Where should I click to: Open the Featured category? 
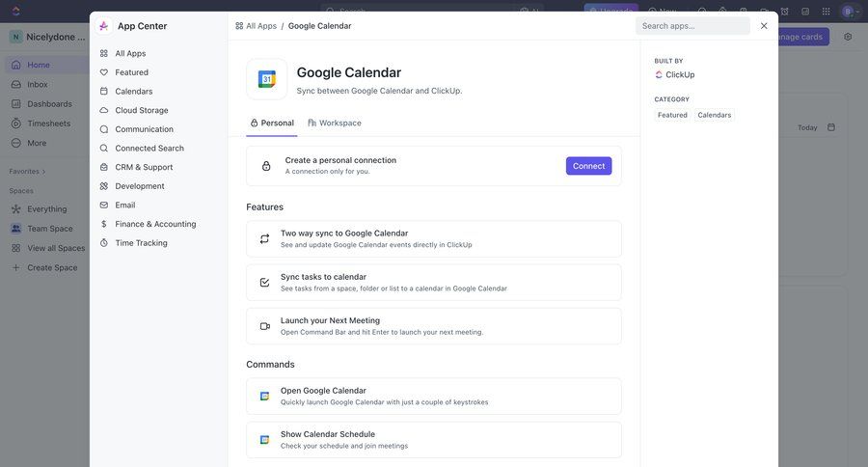click(131, 72)
